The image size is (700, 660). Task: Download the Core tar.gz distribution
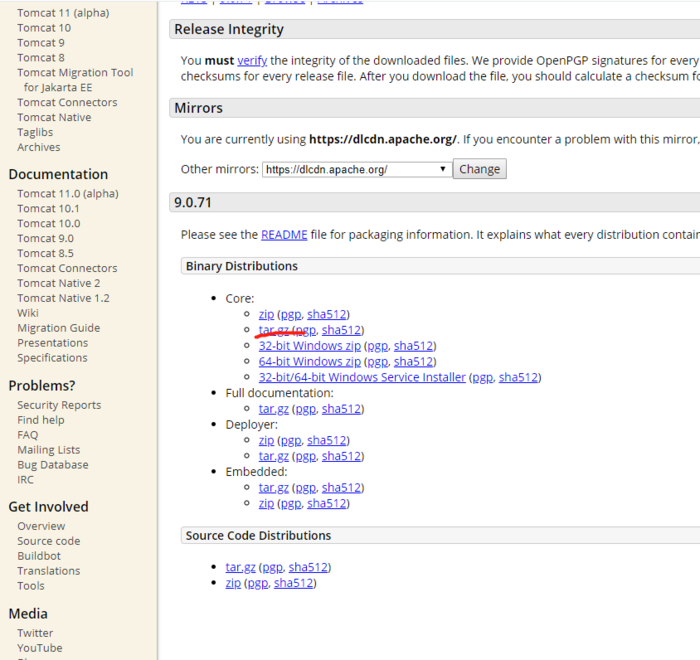pyautogui.click(x=273, y=330)
